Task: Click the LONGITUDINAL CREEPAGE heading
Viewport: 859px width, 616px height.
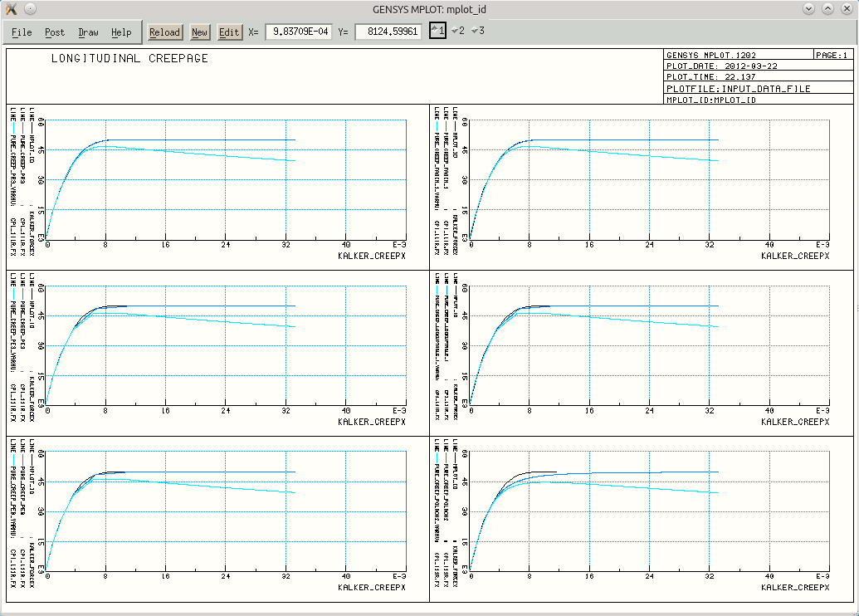Action: [129, 59]
